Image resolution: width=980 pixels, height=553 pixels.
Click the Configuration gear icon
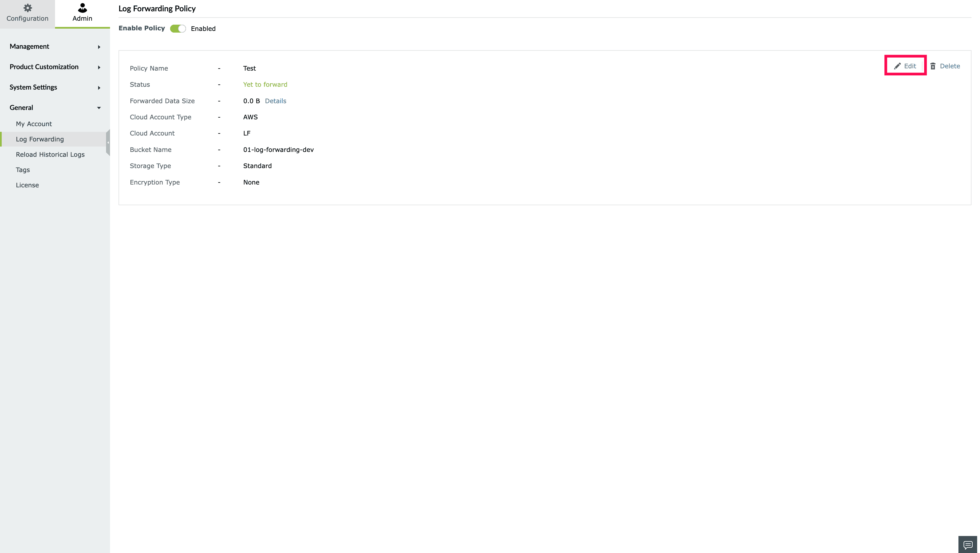(x=28, y=8)
